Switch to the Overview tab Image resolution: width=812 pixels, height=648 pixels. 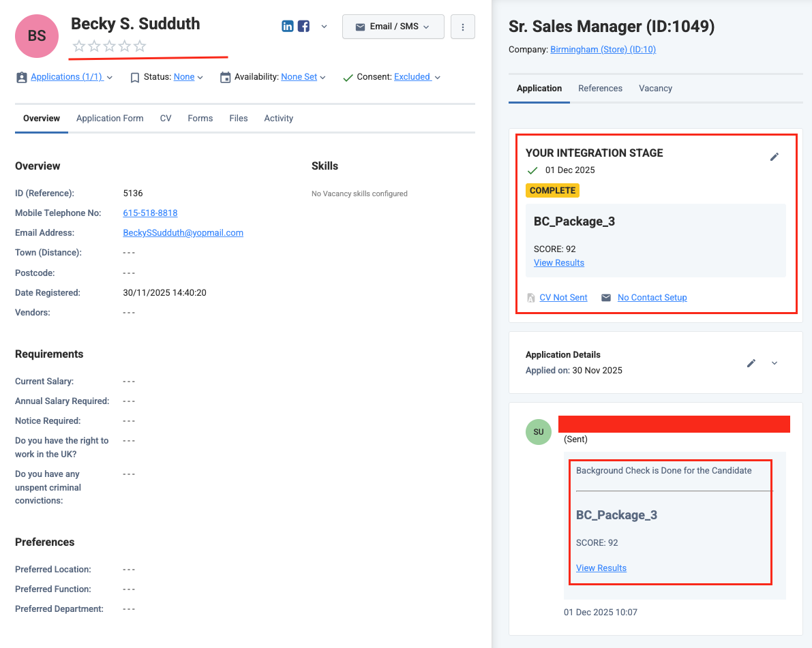[x=42, y=119]
